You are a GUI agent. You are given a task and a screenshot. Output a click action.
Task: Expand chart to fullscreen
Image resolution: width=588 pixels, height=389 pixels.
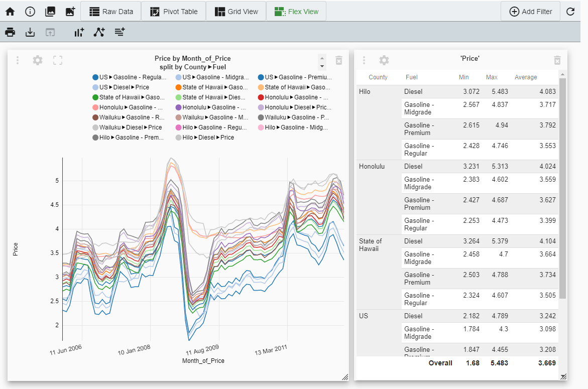(58, 60)
